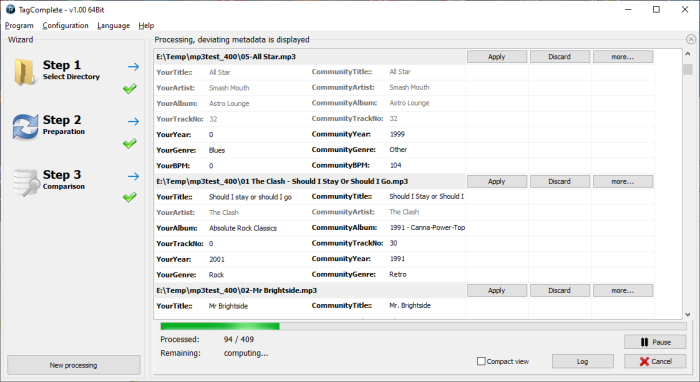Click the green checkmark under Step 1
Screen dimensions: 700x382
pyautogui.click(x=130, y=89)
